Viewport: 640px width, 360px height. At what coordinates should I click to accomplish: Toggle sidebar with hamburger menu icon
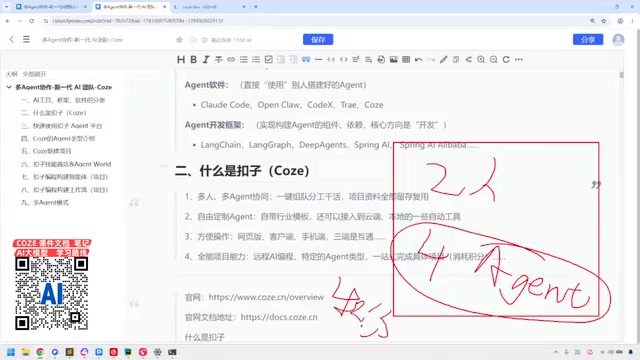[x=26, y=40]
